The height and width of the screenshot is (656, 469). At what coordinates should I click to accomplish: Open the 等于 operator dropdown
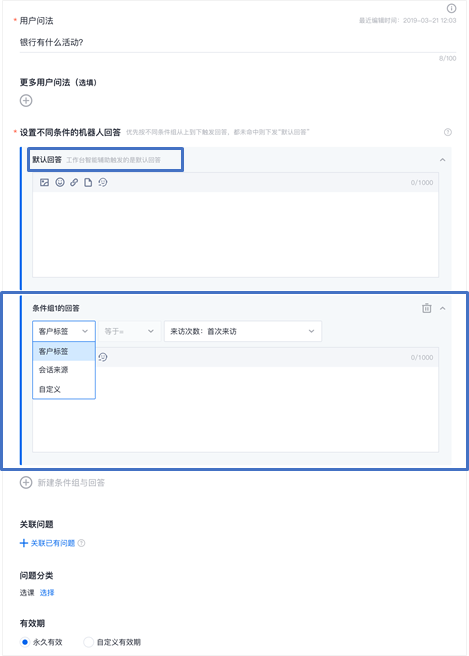(x=129, y=331)
